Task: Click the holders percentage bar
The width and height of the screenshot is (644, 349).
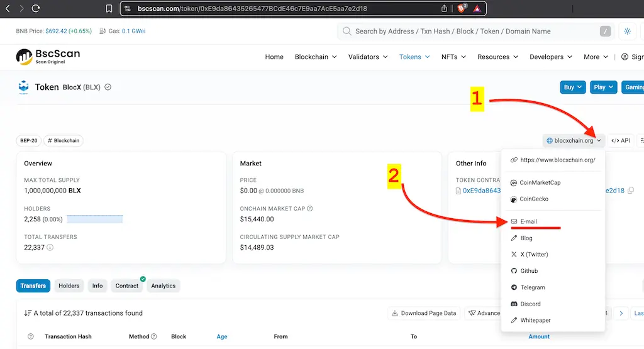Action: [x=94, y=219]
